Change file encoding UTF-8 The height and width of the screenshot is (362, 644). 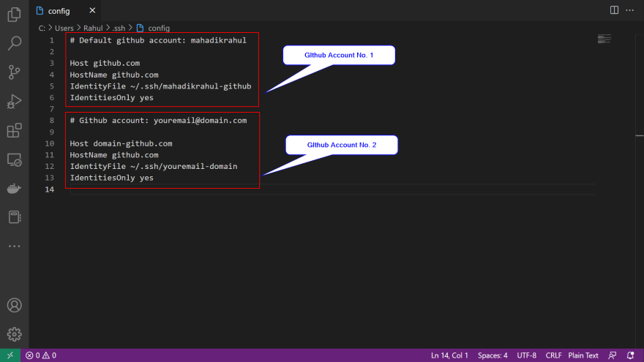(526, 355)
